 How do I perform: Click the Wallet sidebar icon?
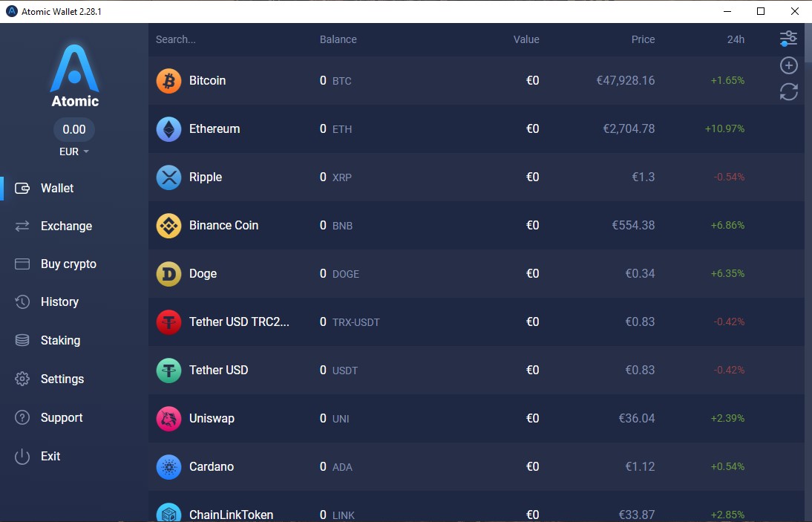point(22,188)
